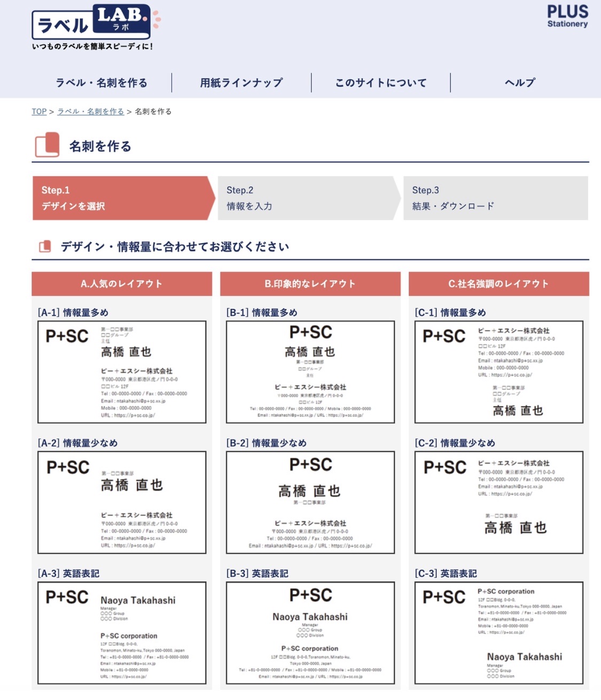Click the いつものラベルを簡単スピーディに! tagline

pos(92,46)
